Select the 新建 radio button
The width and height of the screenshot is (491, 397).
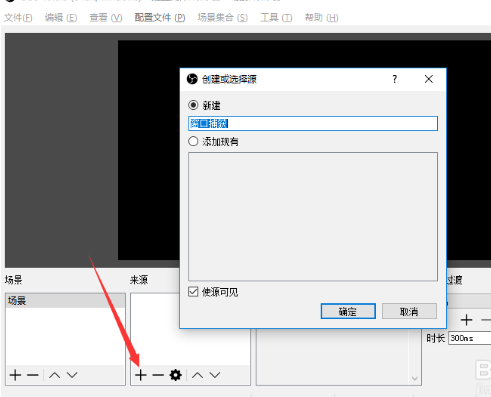point(193,105)
